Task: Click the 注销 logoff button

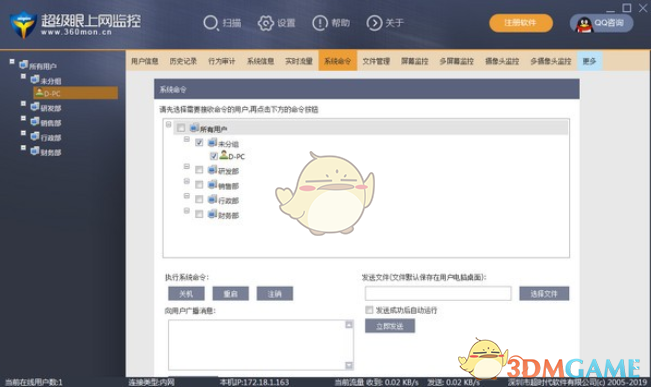Action: 274,294
